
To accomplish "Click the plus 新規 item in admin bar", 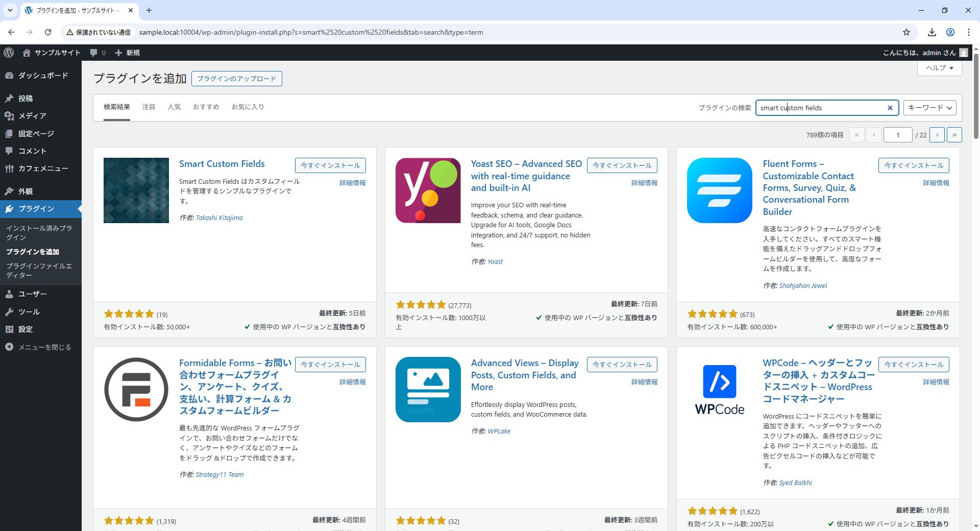I will 127,53.
